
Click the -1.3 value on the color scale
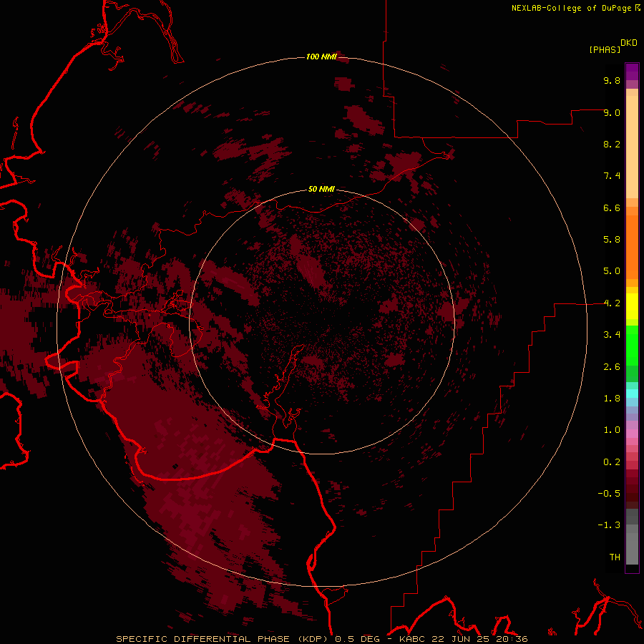click(609, 525)
